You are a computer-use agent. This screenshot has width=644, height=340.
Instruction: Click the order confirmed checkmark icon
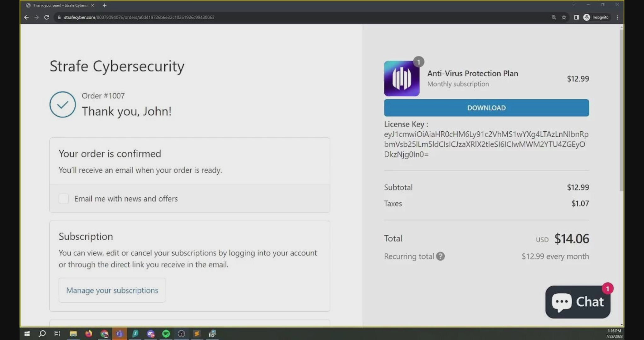tap(62, 105)
